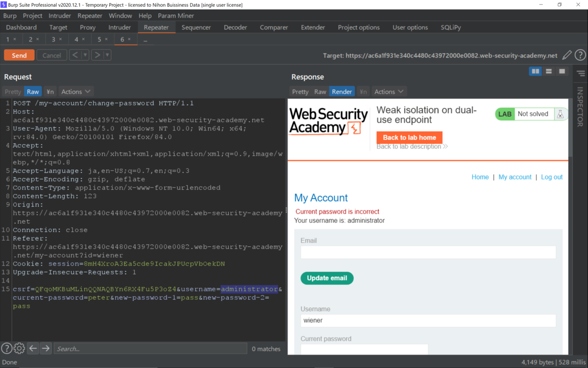This screenshot has height=368, width=588.
Task: Open search settings gear icon
Action: 19,348
